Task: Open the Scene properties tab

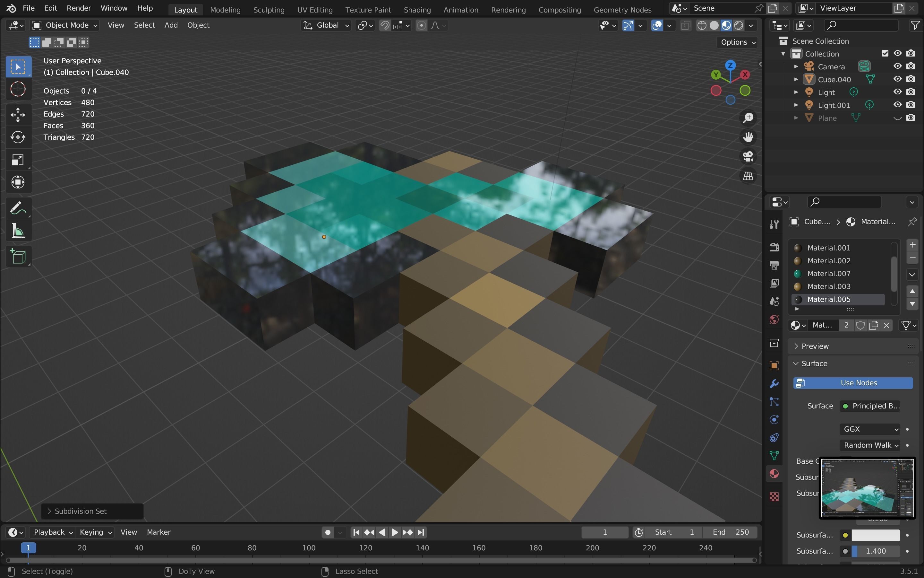Action: click(774, 301)
